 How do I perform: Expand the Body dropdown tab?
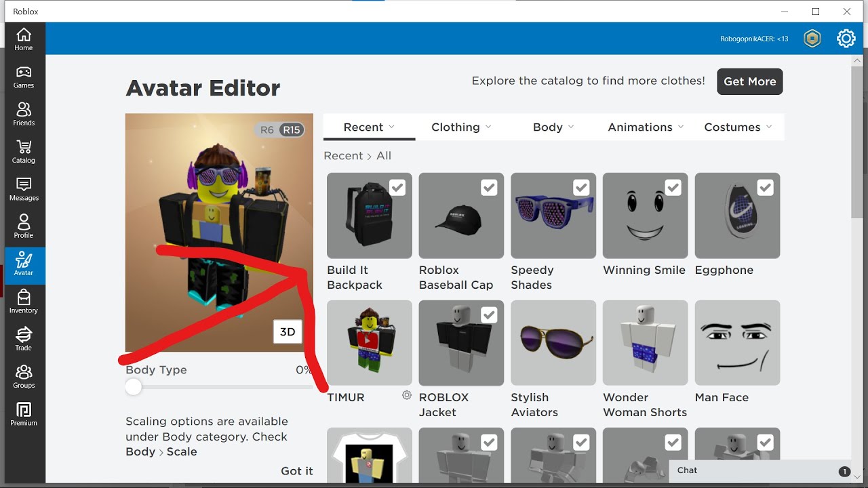[x=553, y=127]
